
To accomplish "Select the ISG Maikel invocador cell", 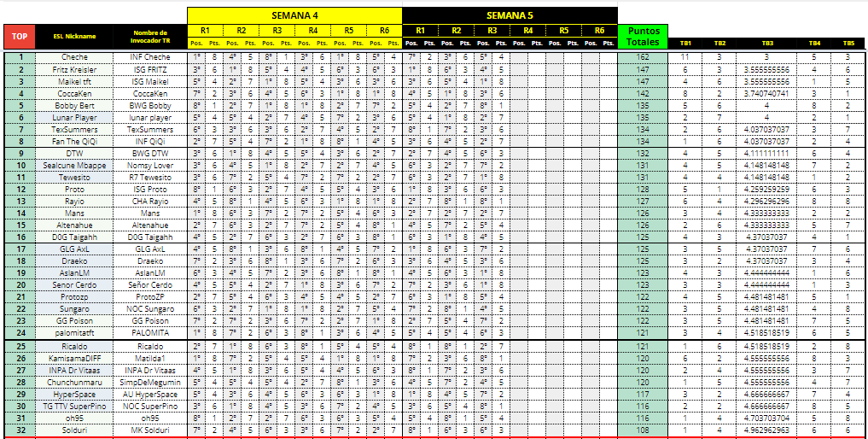I will pyautogui.click(x=150, y=81).
